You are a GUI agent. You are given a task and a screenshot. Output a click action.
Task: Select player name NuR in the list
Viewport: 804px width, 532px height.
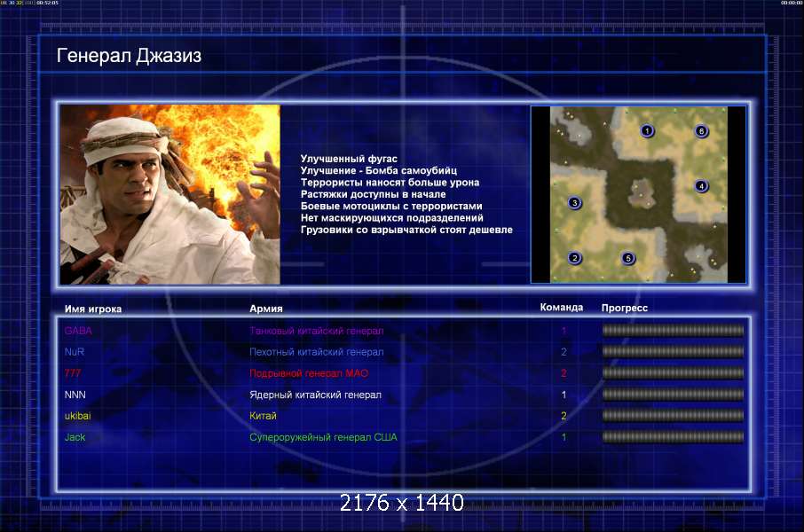coord(75,352)
